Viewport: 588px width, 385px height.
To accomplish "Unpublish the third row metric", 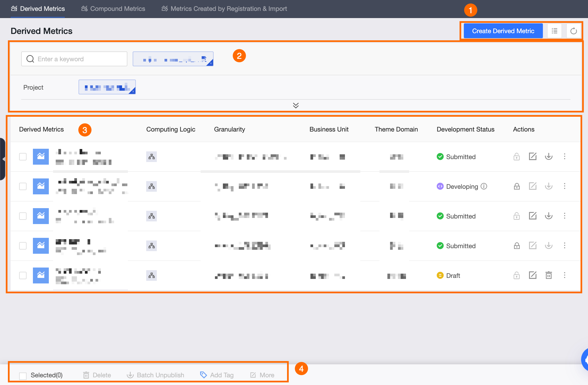I will [x=549, y=216].
